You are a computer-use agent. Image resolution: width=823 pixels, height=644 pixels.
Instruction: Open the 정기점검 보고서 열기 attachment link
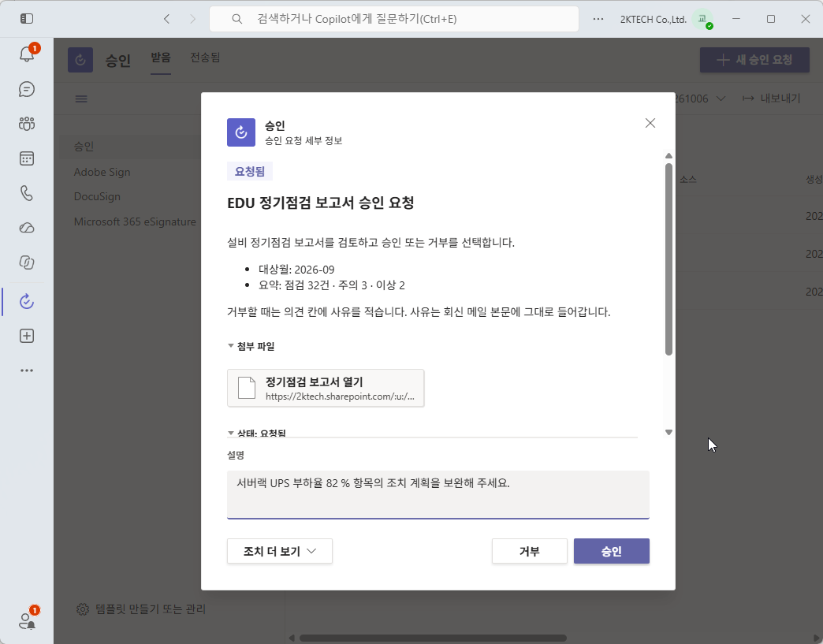coord(326,389)
